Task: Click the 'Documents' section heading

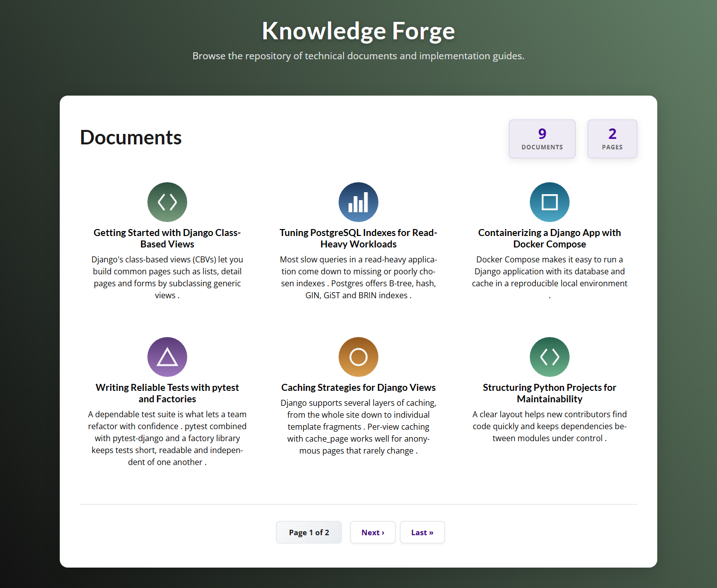Action: point(131,137)
